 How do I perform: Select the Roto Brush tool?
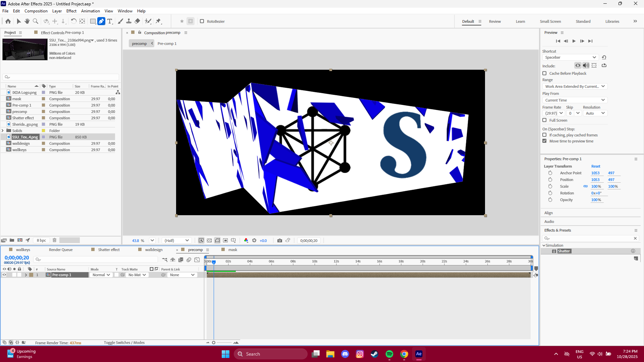pyautogui.click(x=149, y=21)
